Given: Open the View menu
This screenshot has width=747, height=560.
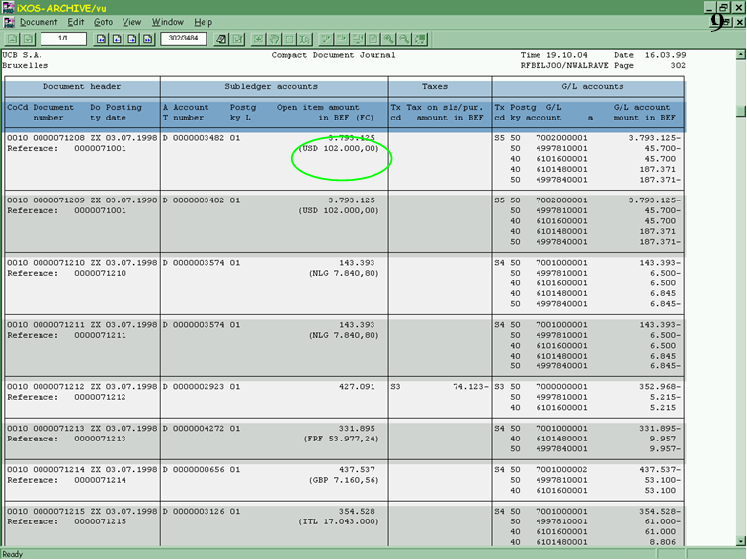Looking at the screenshot, I should point(131,22).
